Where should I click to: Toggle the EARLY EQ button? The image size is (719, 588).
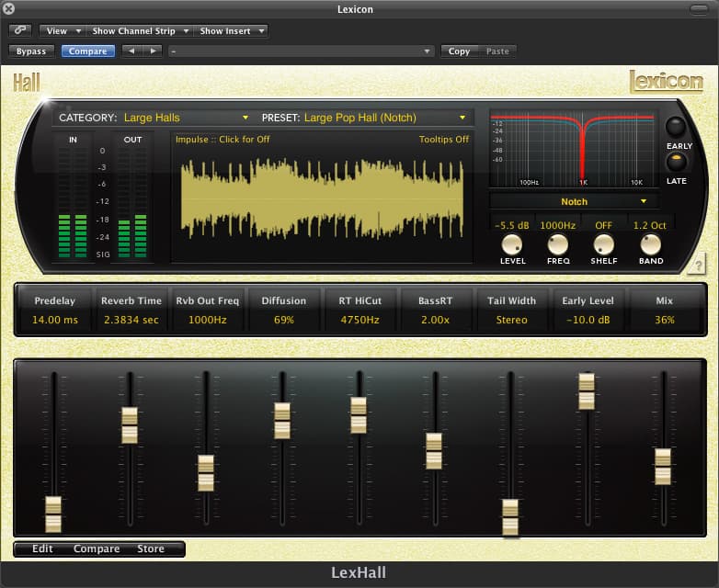click(676, 126)
